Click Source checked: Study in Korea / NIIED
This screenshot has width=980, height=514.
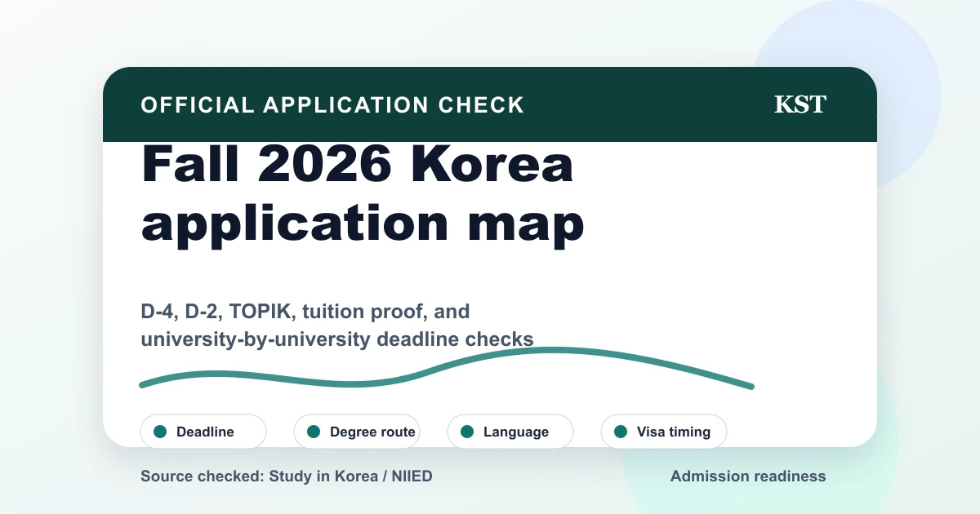pos(287,476)
